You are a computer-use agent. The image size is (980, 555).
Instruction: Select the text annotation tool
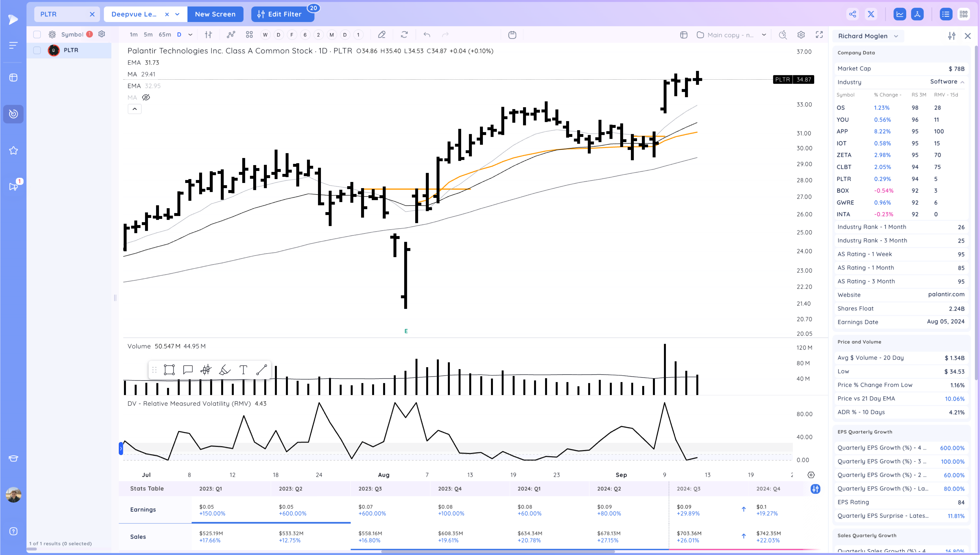(243, 370)
